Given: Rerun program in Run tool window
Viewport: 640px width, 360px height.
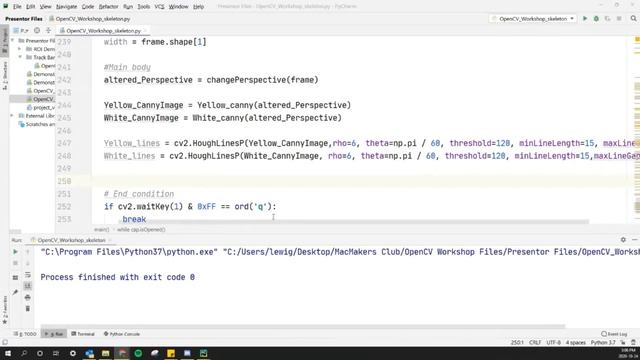Looking at the screenshot, I should [16, 252].
